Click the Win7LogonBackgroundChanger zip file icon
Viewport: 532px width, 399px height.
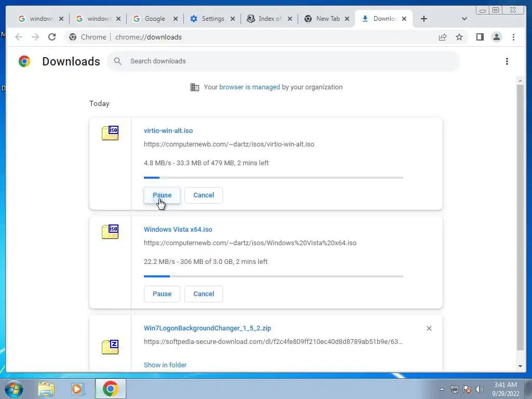(x=110, y=347)
